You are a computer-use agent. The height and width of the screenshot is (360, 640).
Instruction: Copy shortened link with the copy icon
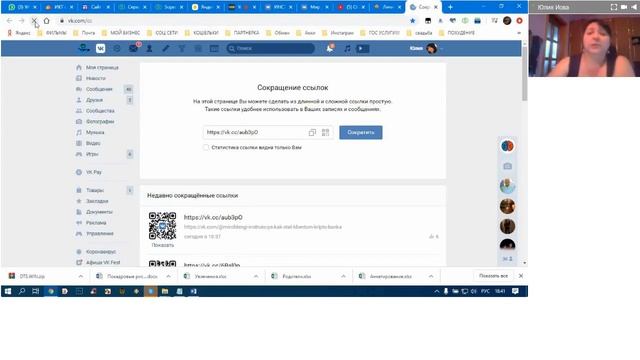tap(312, 132)
